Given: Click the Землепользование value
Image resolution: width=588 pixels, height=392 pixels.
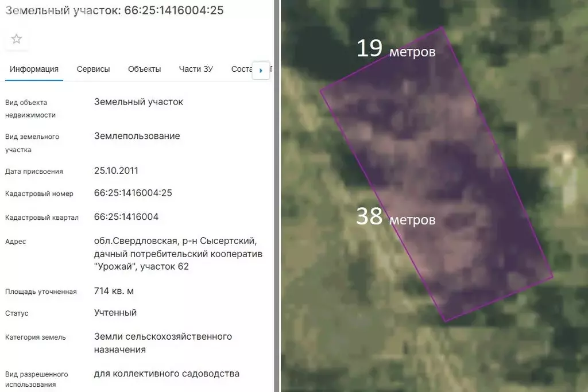Looking at the screenshot, I should point(137,136).
